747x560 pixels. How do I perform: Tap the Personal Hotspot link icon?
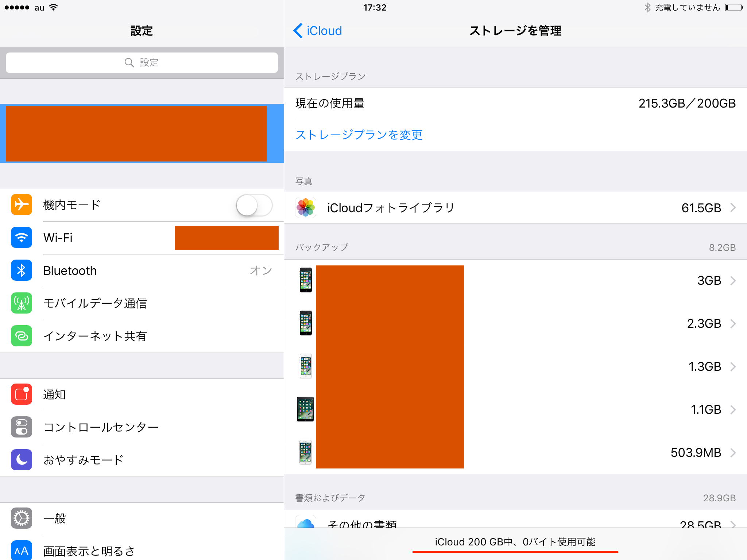22,336
